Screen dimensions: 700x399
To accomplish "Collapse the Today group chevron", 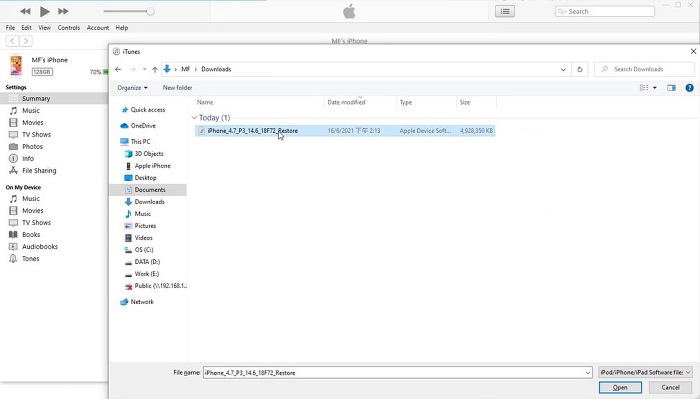I will (194, 118).
